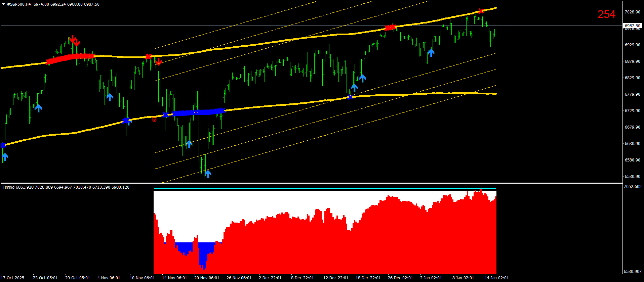Viewport: 644px width, 282px height.
Task: Select the rightmost blue up arrow on the chart
Action: pyautogui.click(x=431, y=53)
